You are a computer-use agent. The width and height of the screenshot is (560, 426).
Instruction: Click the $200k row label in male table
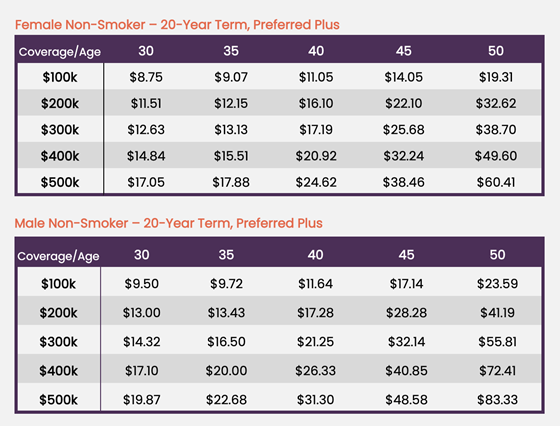pos(59,313)
